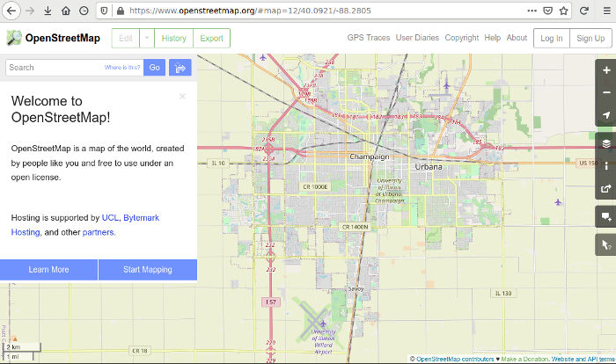Open GPS Traces in the top menu
616x364 pixels.
coord(369,38)
